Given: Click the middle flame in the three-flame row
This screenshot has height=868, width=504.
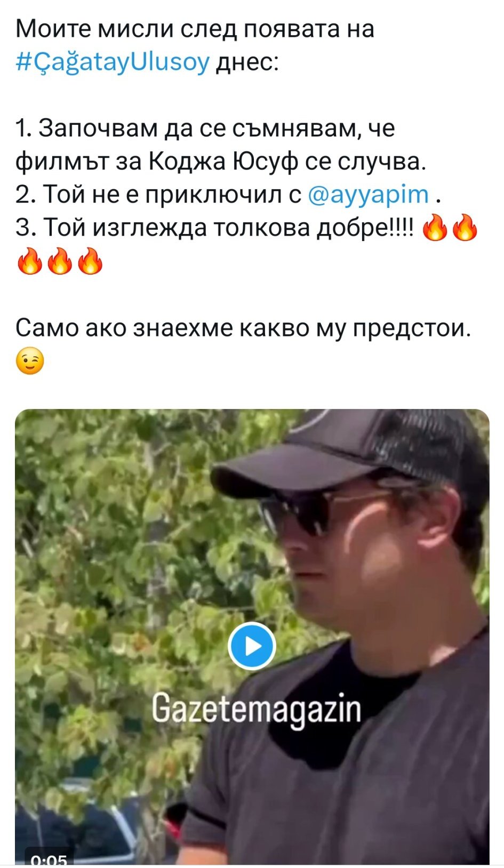Looking at the screenshot, I should tap(60, 261).
